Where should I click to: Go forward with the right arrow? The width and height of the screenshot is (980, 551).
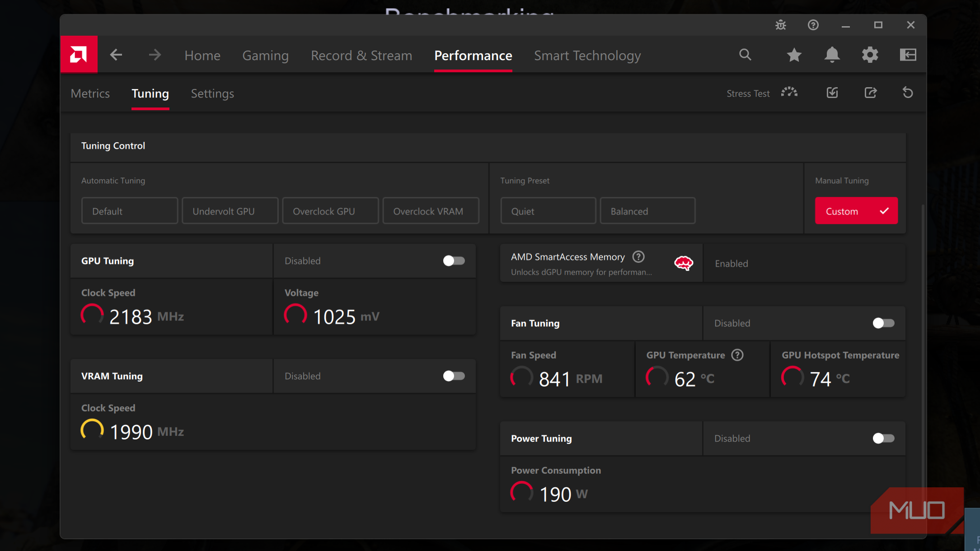click(155, 55)
